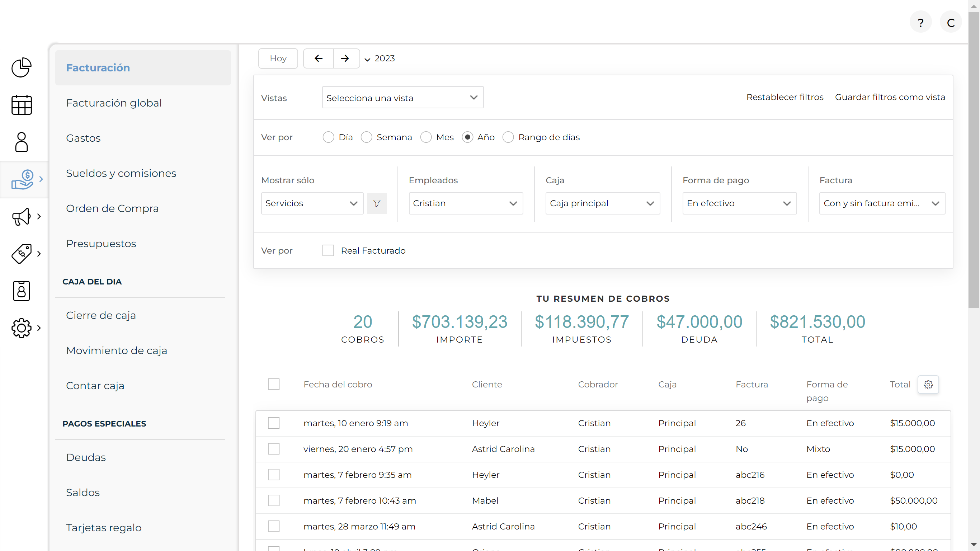Click the Cliente column header
The height and width of the screenshot is (551, 980).
pos(486,384)
